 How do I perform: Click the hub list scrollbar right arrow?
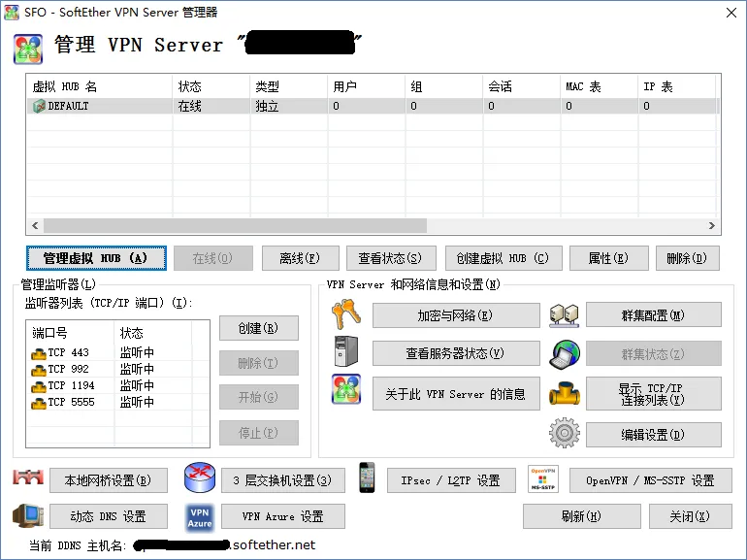pos(711,225)
